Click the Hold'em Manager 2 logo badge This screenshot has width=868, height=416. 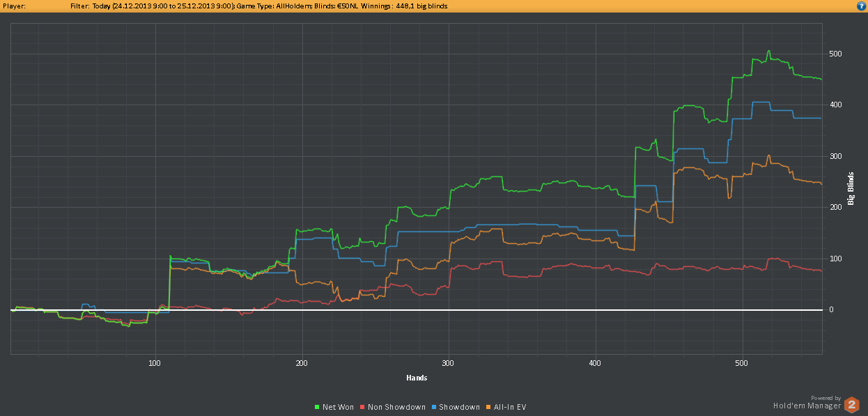click(x=851, y=405)
